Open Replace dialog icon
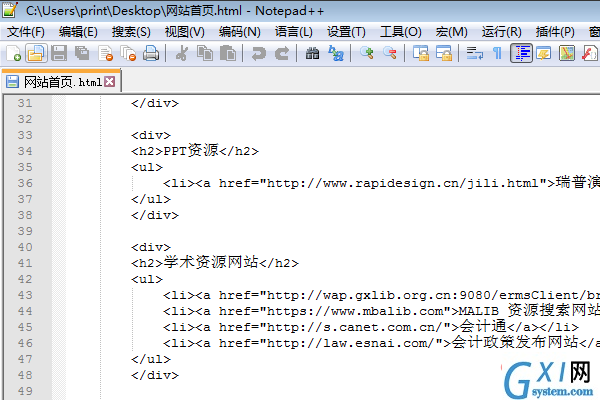This screenshot has height=400, width=600. point(336,53)
